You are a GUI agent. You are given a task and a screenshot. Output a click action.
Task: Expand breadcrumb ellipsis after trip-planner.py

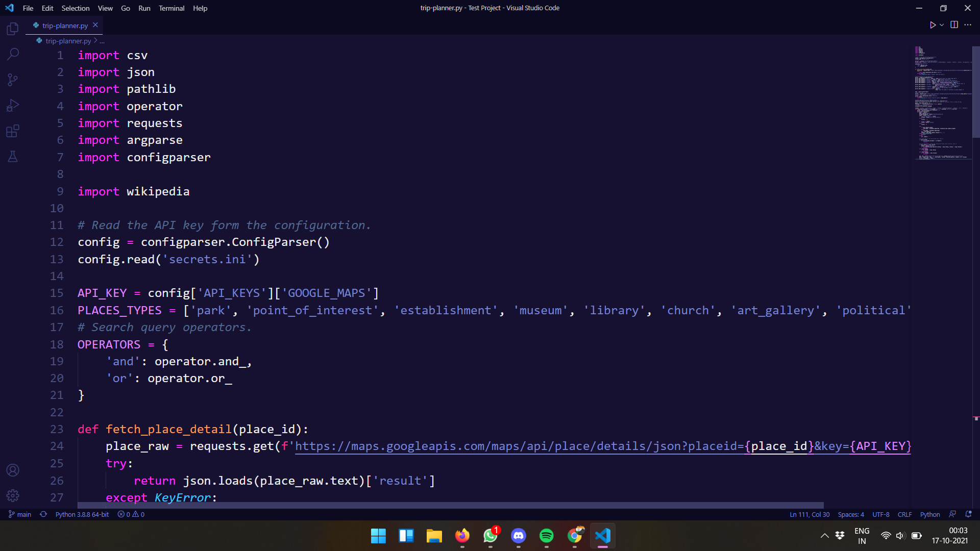click(x=102, y=41)
